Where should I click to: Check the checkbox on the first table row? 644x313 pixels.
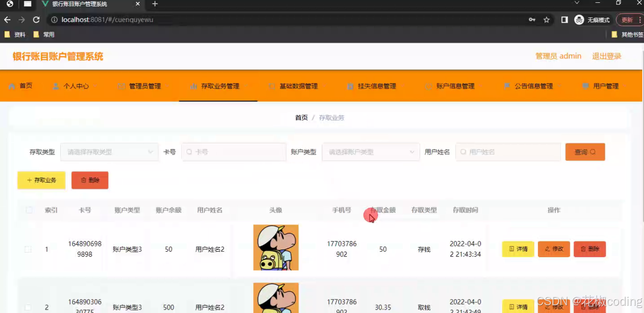coord(28,249)
